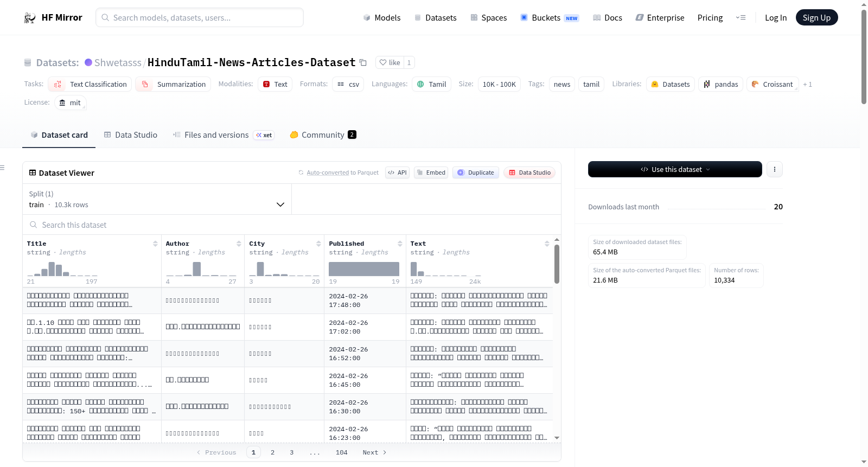This screenshot has width=868, height=467.
Task: Sort the Title column
Action: tap(155, 244)
